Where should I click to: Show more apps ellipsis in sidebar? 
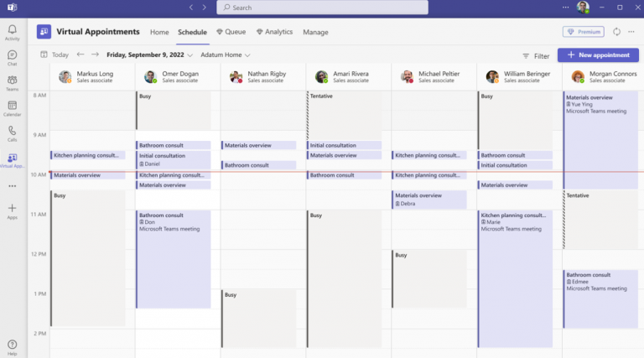[13, 186]
